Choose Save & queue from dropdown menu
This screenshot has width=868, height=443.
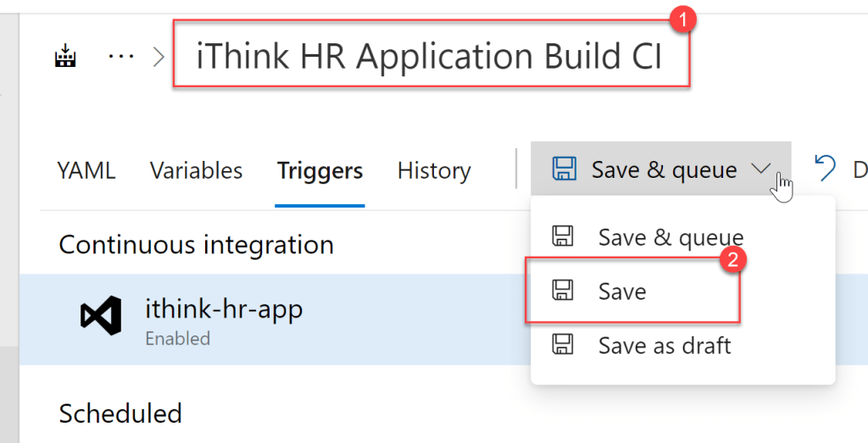pyautogui.click(x=670, y=237)
